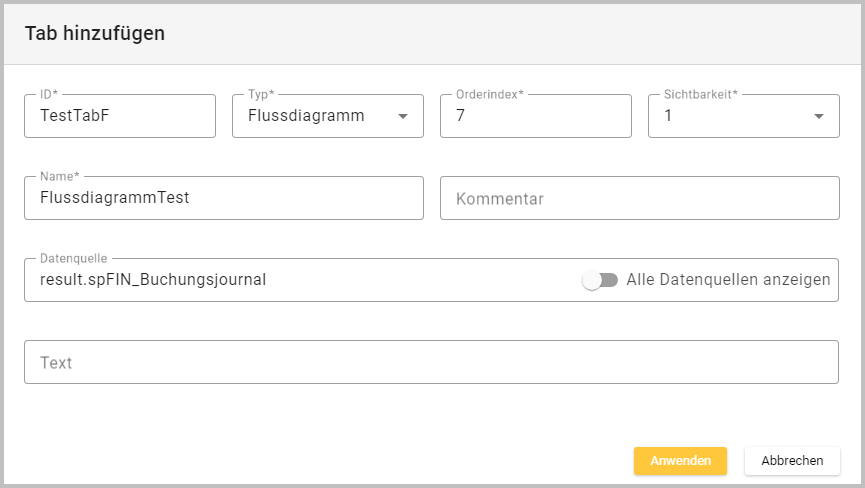Image resolution: width=865 pixels, height=488 pixels.
Task: Click the Anwenden button
Action: pos(680,461)
